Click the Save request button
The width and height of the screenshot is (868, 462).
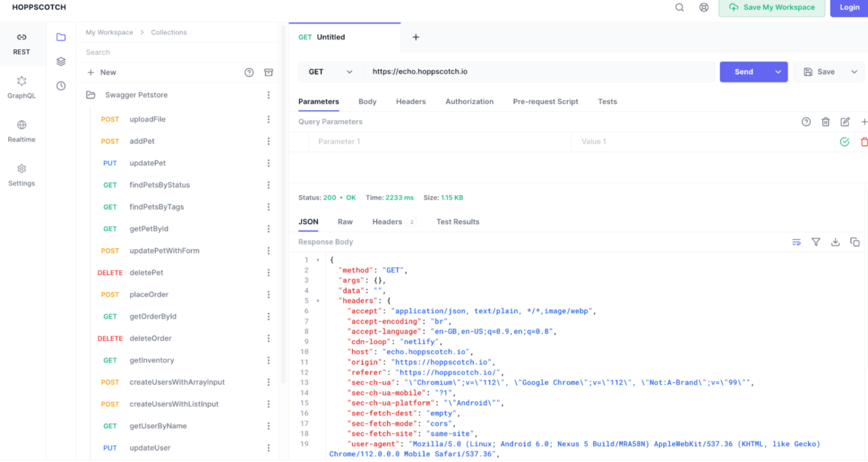tap(819, 72)
